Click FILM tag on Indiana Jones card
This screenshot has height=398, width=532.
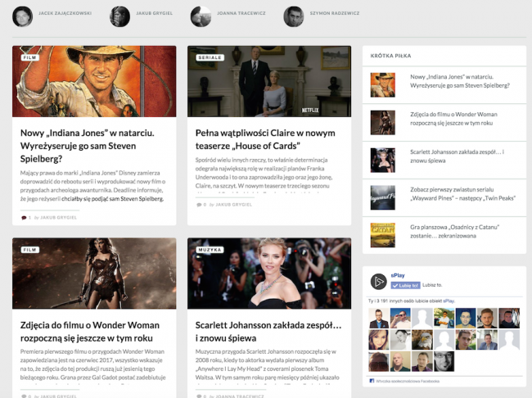29,57
